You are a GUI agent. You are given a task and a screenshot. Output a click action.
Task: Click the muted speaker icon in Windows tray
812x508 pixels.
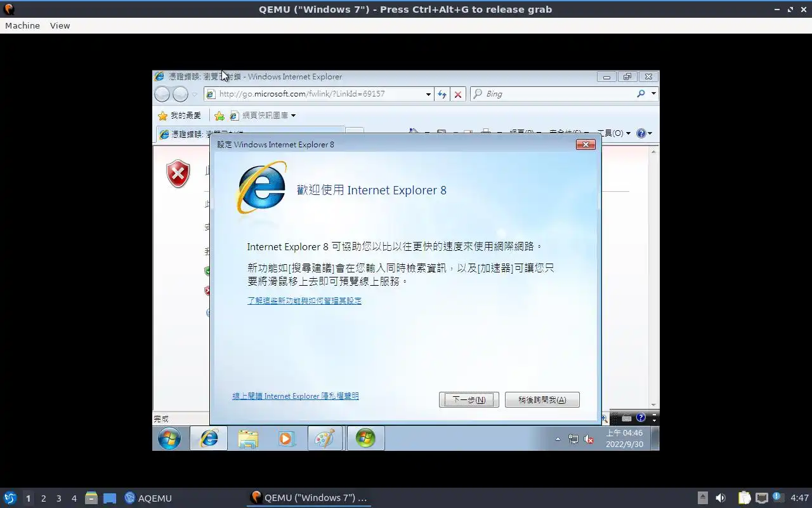coord(589,439)
